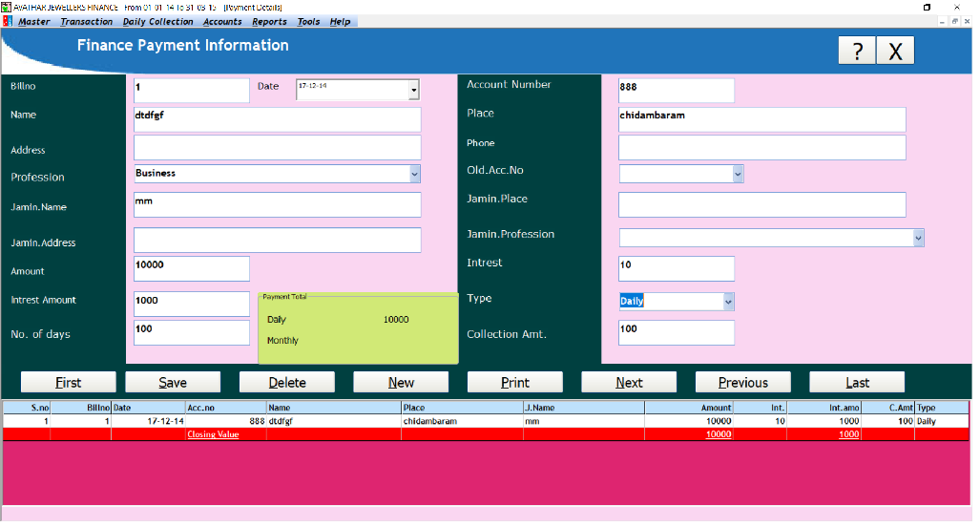Click the Address input field

277,148
